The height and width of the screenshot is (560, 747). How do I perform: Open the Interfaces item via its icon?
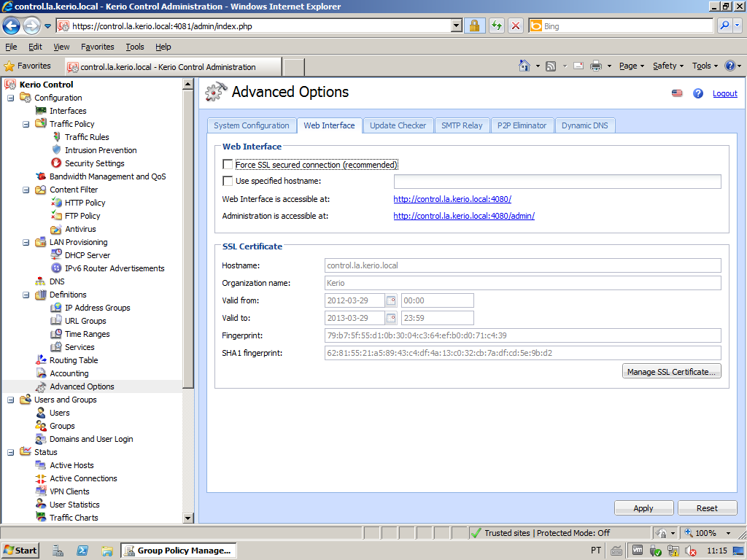(41, 111)
